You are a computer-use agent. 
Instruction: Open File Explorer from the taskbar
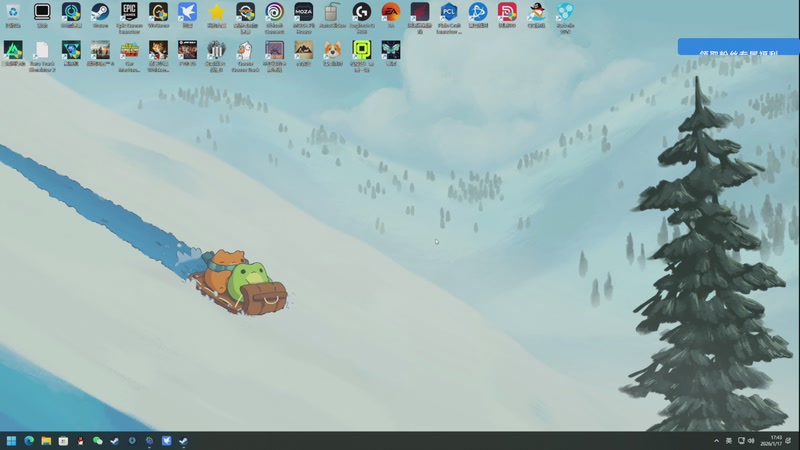(46, 441)
